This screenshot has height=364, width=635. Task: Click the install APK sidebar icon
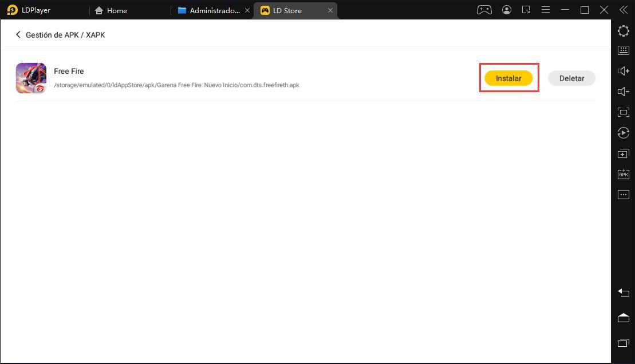[623, 174]
